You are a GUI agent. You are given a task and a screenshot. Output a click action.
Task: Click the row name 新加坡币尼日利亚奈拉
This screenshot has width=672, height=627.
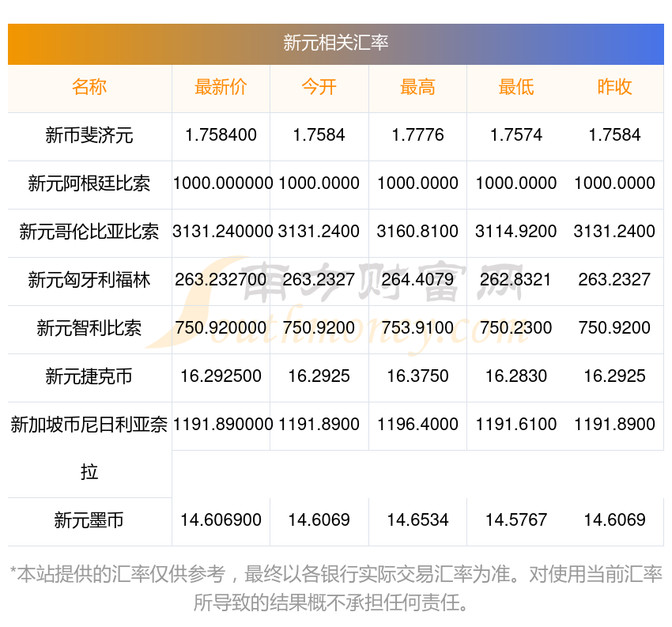89,448
